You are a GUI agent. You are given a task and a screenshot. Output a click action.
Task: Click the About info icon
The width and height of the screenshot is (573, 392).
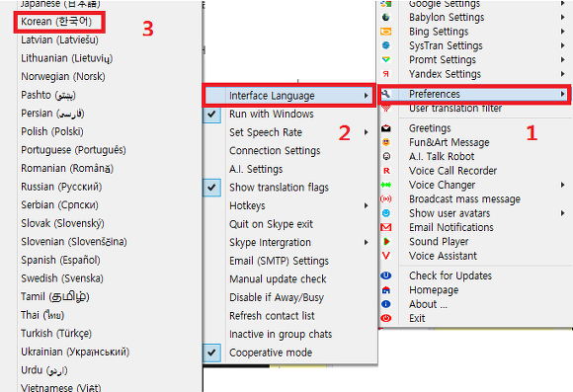click(x=386, y=304)
